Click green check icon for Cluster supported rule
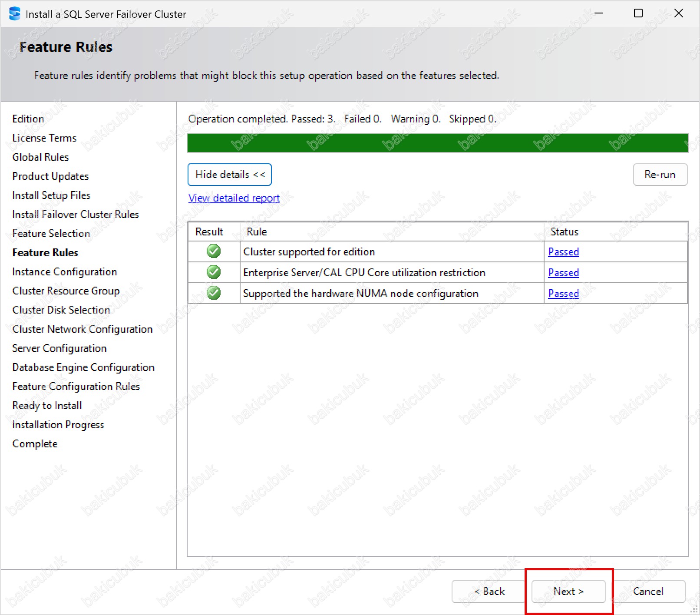Viewport: 700px width, 615px height. point(214,251)
